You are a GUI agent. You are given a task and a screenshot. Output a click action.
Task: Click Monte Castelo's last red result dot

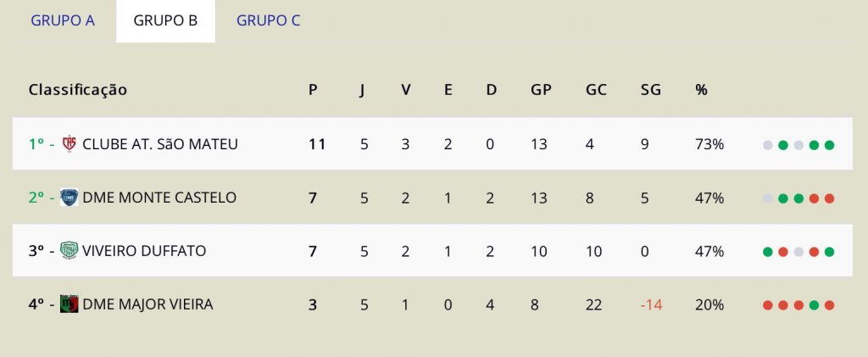829,198
